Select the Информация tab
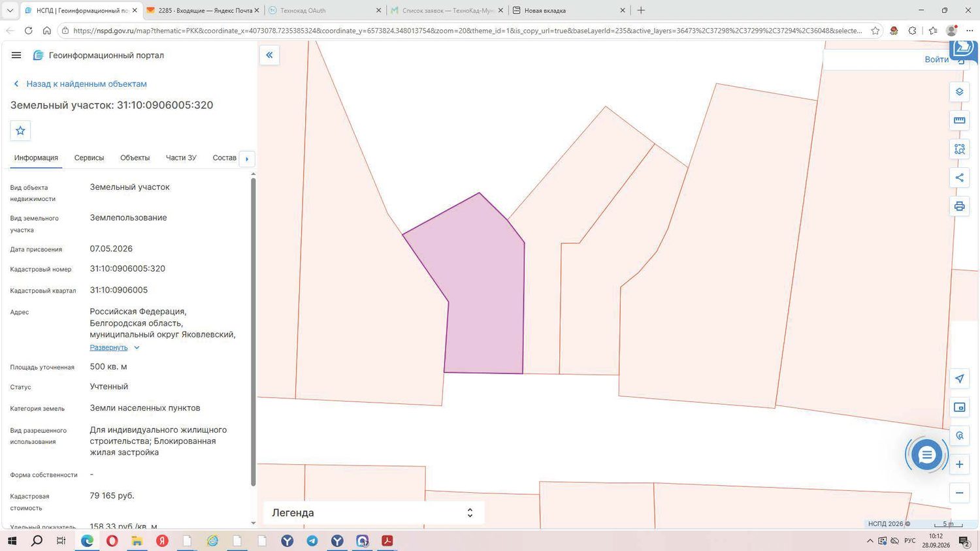Viewport: 980px width, 551px height. [x=36, y=158]
